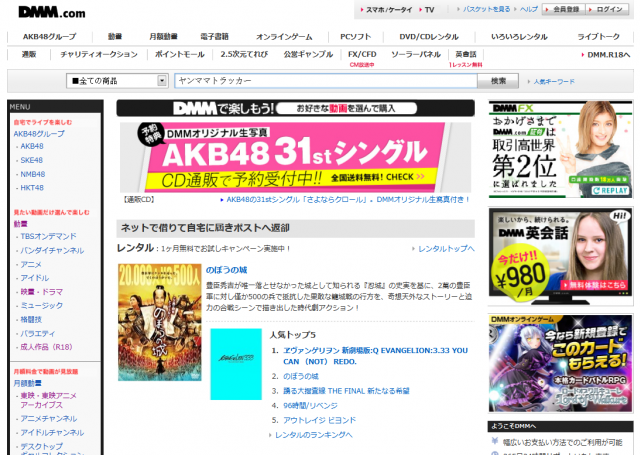Open the 通販 nav item
Viewport: 640px width, 455px height.
[29, 54]
